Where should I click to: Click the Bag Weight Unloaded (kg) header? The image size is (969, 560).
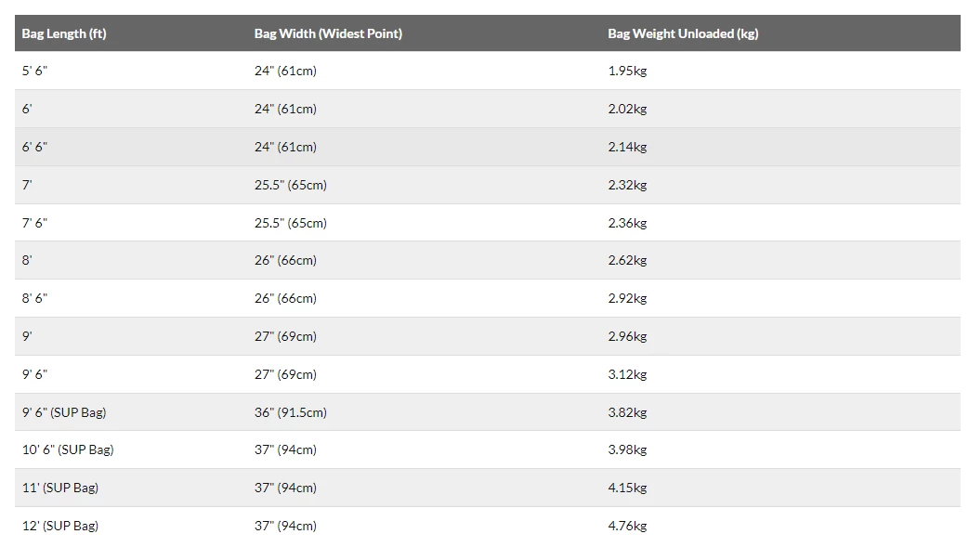(683, 33)
